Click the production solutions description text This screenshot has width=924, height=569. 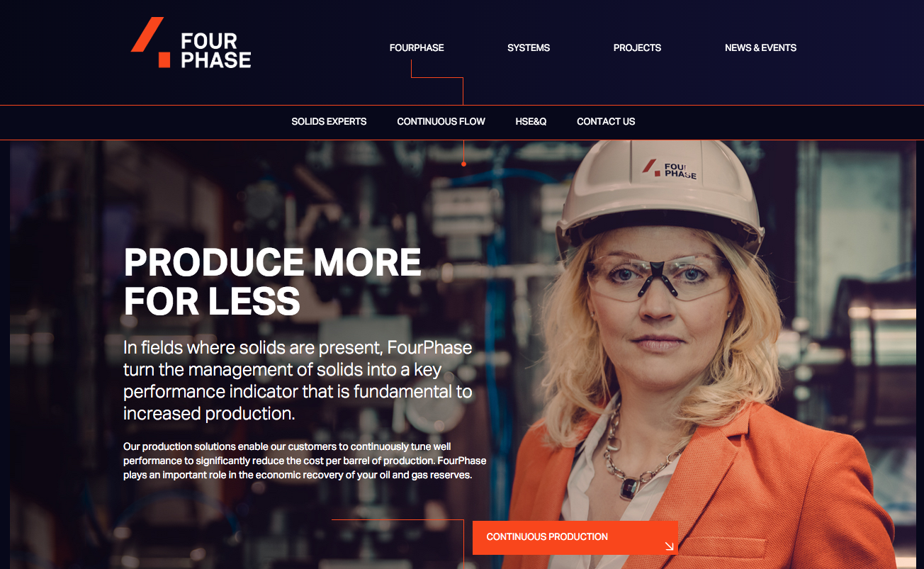305,461
